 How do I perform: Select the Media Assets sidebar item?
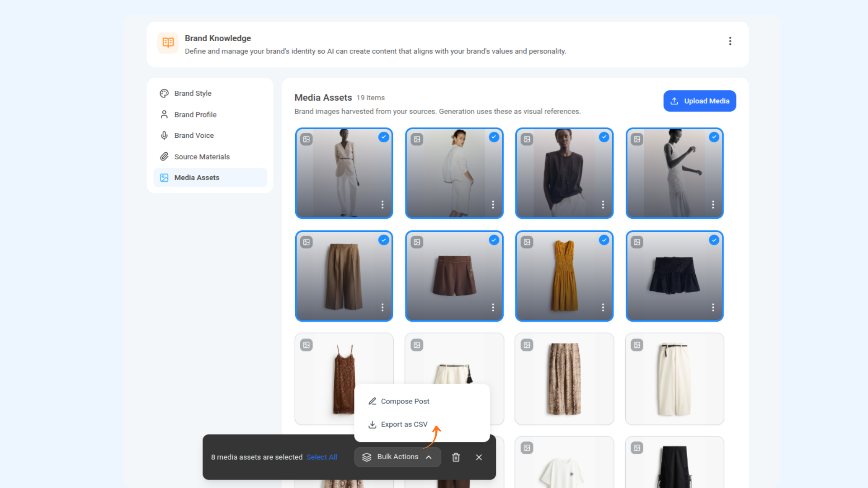coord(210,178)
